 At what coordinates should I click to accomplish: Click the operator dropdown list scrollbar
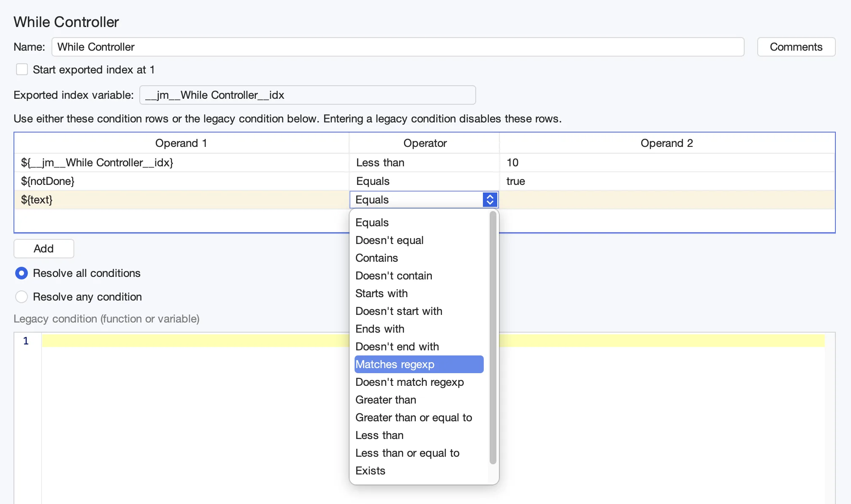coord(493,338)
